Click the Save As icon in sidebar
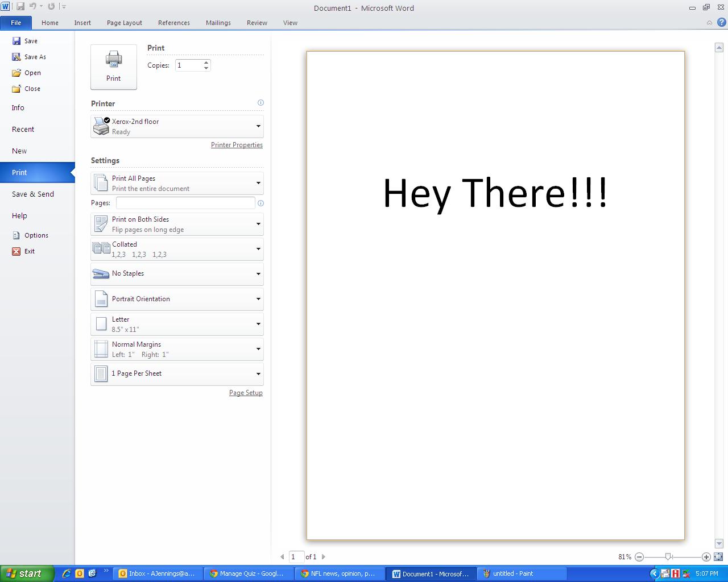Viewport: 728px width, 582px height. [16, 57]
